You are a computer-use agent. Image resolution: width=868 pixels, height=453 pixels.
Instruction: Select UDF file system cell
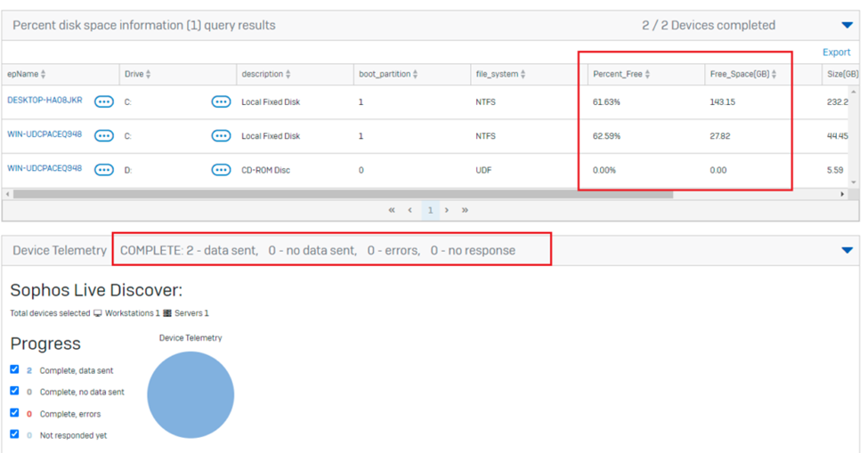click(x=483, y=170)
